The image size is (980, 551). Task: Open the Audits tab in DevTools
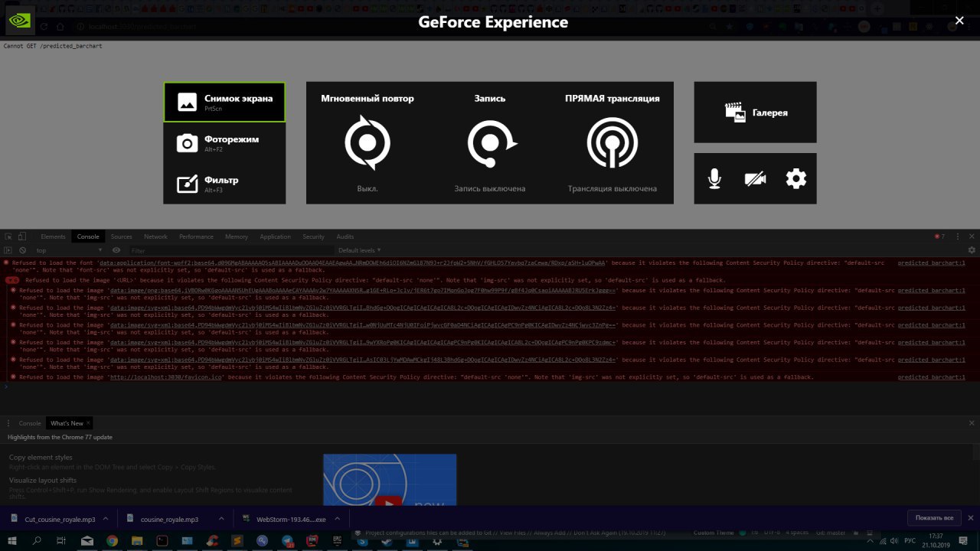(345, 236)
